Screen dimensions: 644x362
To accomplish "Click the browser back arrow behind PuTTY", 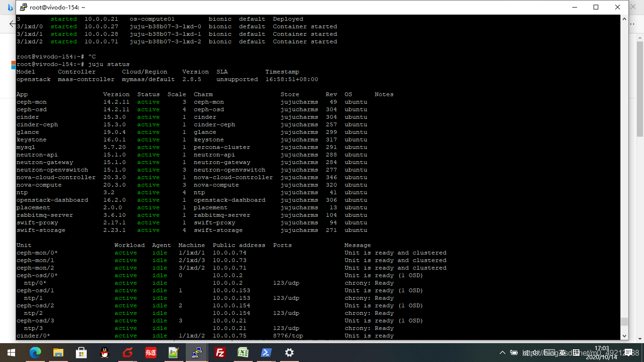I will click(x=12, y=24).
